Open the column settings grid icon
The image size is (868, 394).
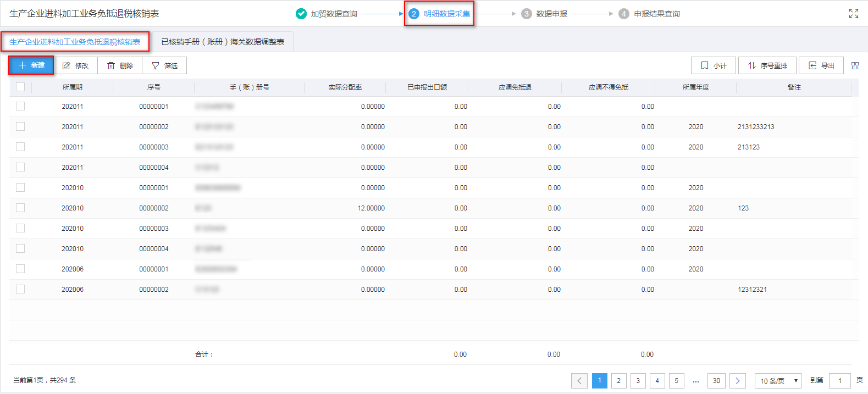(x=855, y=65)
